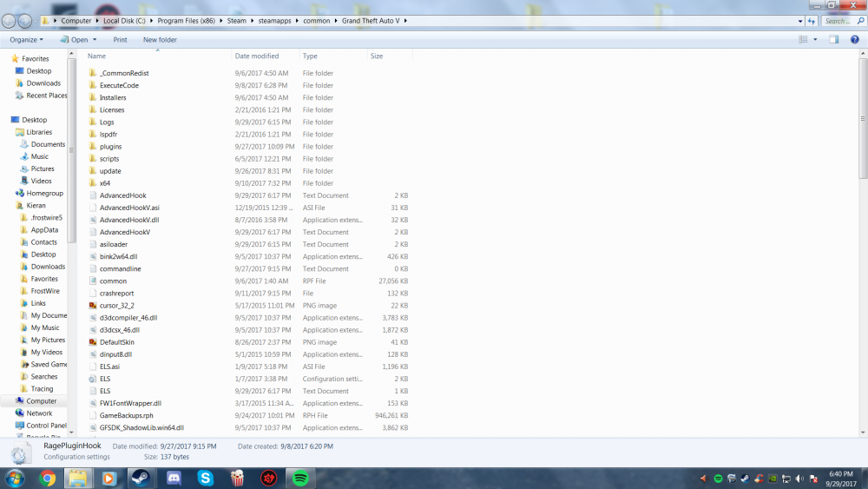
Task: Open Steam from the taskbar
Action: coord(141,478)
